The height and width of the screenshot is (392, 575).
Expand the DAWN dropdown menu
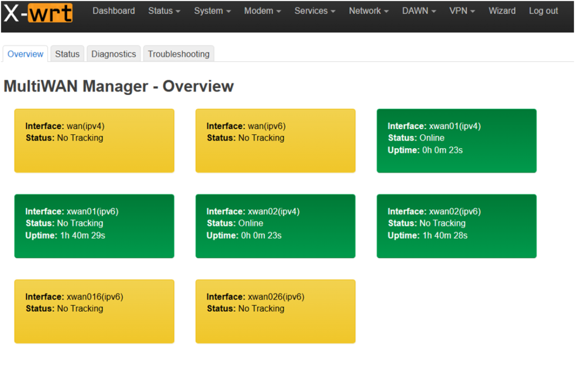click(419, 11)
